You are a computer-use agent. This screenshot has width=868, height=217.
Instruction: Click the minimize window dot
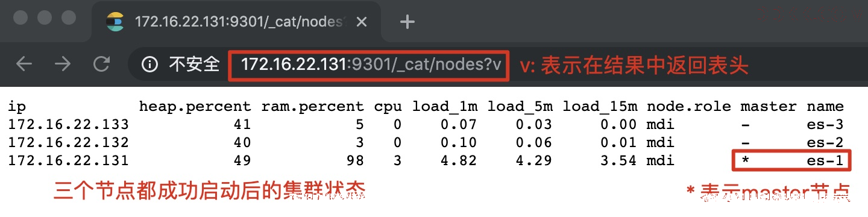(x=45, y=17)
